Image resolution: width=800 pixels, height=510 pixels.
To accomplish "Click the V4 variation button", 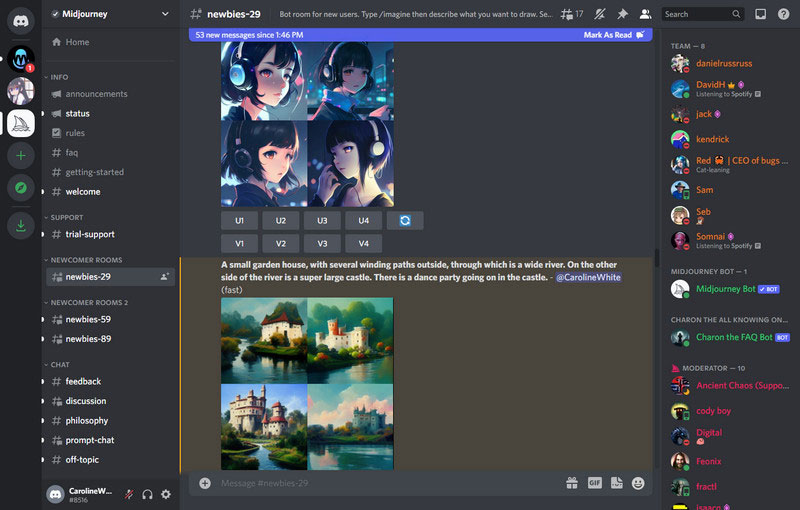I will tap(363, 244).
